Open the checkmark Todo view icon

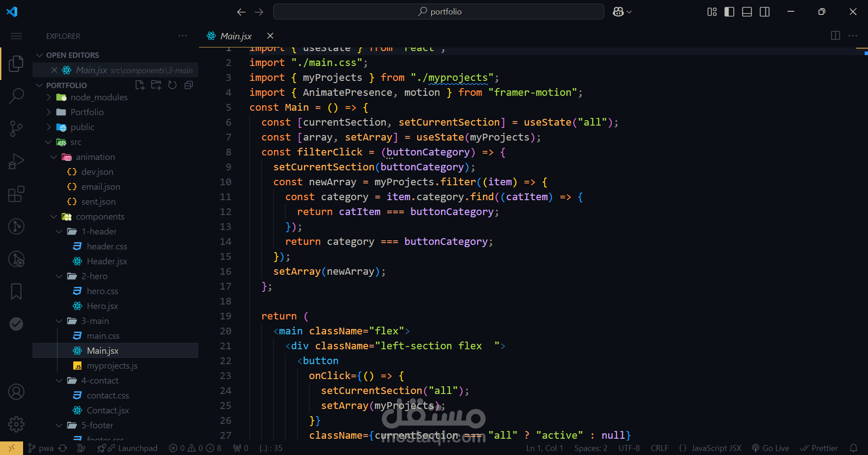click(x=16, y=324)
